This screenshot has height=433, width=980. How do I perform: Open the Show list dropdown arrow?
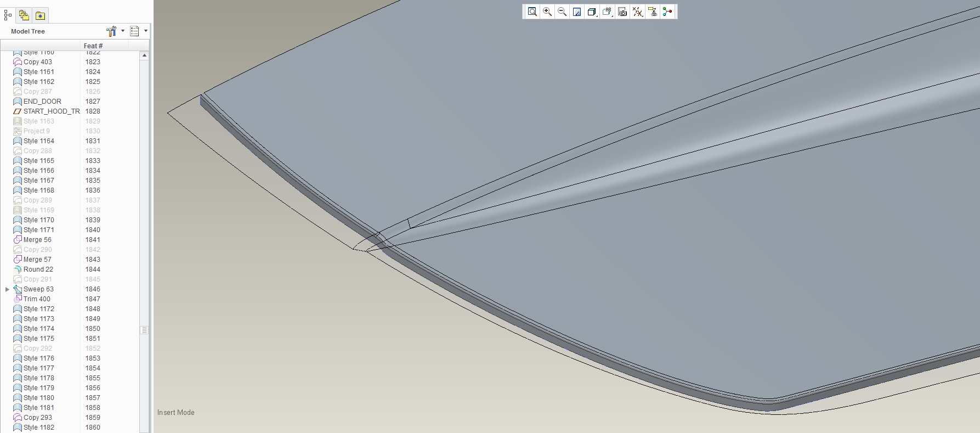pos(146,31)
